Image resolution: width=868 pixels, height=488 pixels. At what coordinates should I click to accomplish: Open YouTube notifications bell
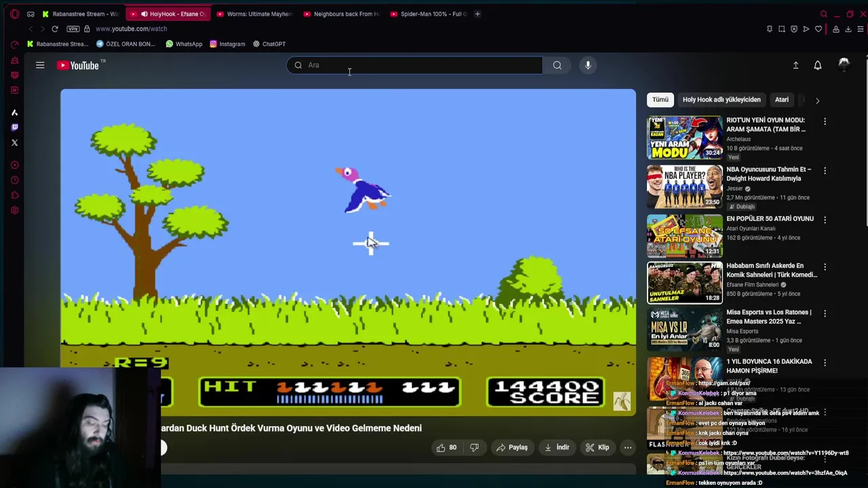tap(818, 65)
